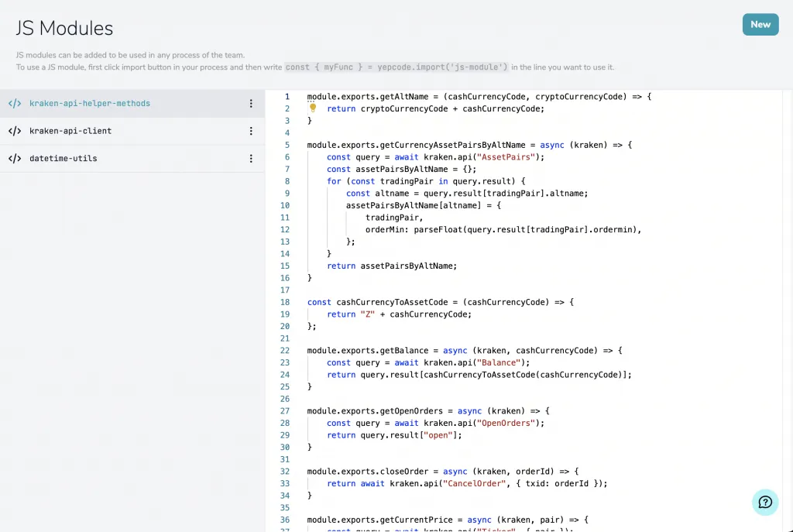Click the New module button
This screenshot has width=793, height=532.
point(760,24)
